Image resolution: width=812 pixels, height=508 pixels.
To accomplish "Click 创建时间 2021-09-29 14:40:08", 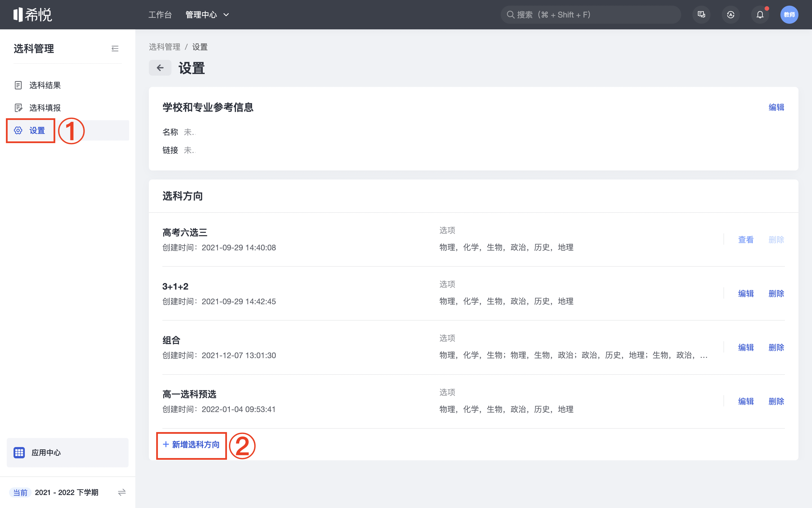I will (x=219, y=248).
